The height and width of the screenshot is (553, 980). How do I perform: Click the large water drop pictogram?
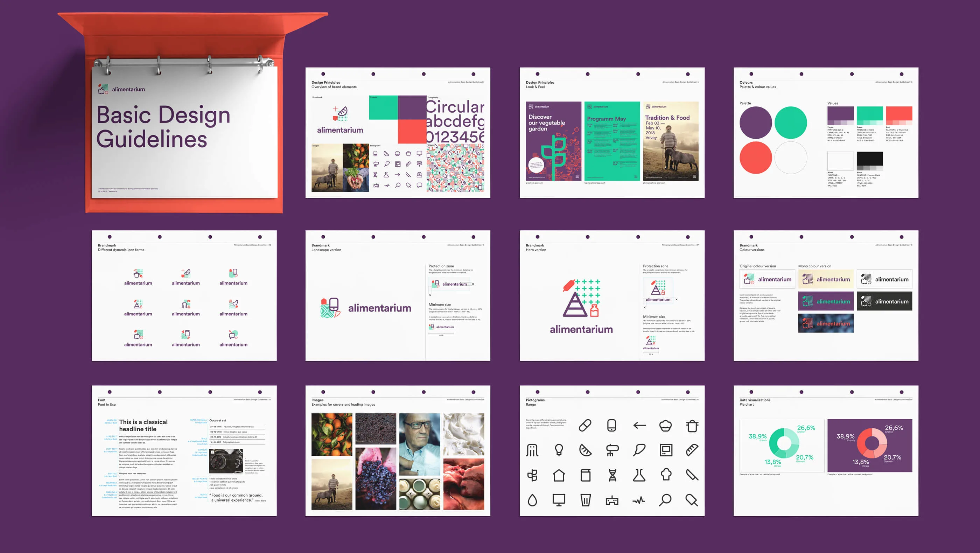[532, 500]
